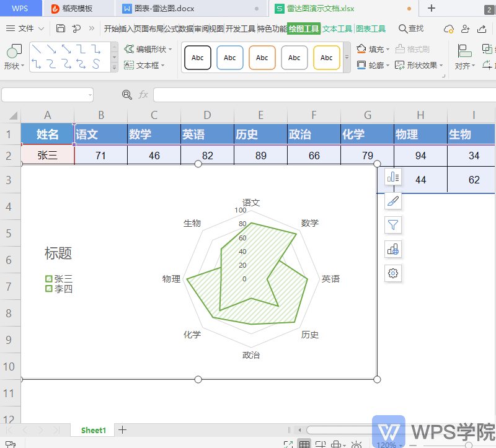This screenshot has width=496, height=448.
Task: Click the 编辑形状 edit shape tool
Action: pyautogui.click(x=145, y=49)
